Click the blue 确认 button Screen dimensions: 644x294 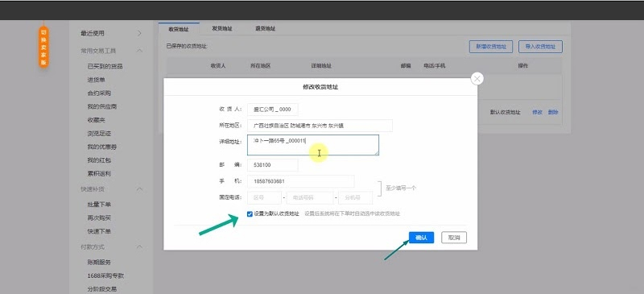pos(421,238)
